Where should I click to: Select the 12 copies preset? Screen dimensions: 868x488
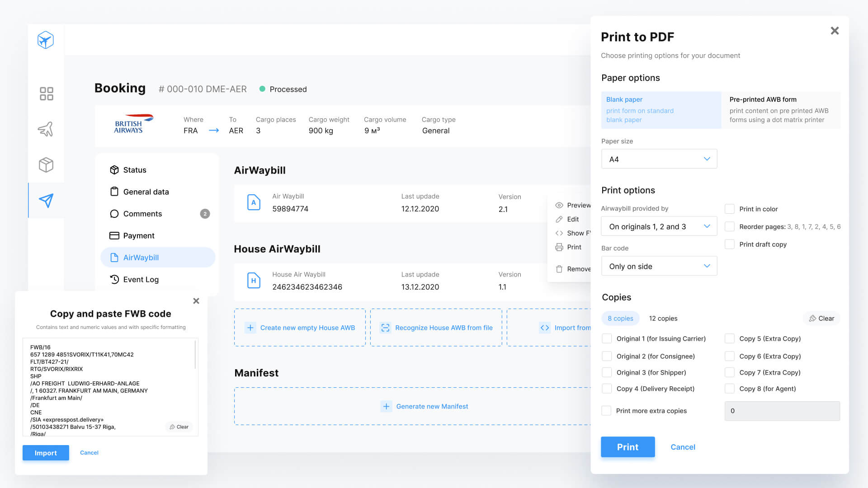click(663, 319)
